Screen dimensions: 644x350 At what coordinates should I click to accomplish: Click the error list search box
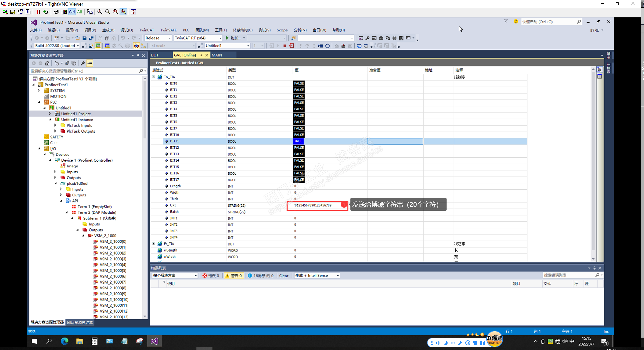[573, 275]
